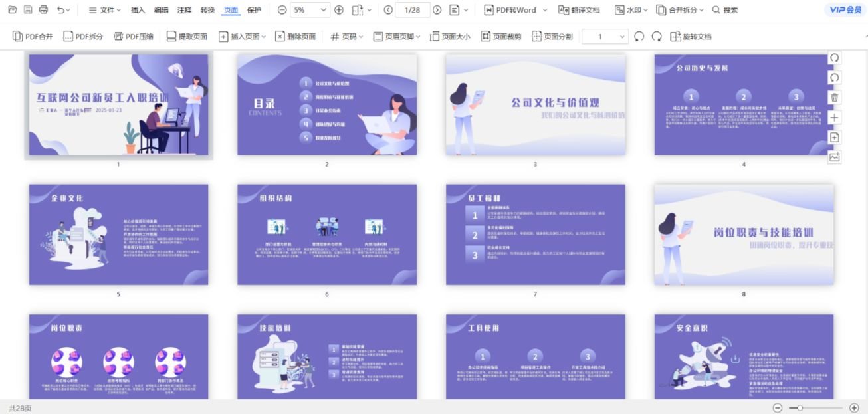Click the 提取页面 extract pages tool
The image size is (868, 414).
point(187,36)
